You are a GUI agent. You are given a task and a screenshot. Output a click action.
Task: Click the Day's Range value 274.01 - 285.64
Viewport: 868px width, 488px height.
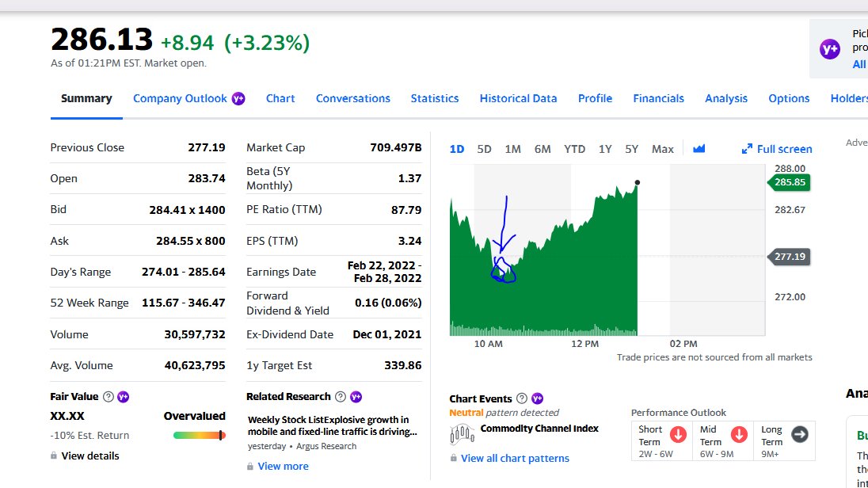coord(183,272)
